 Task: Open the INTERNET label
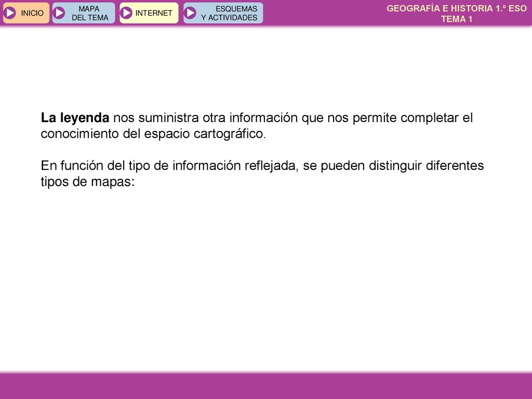click(x=154, y=13)
